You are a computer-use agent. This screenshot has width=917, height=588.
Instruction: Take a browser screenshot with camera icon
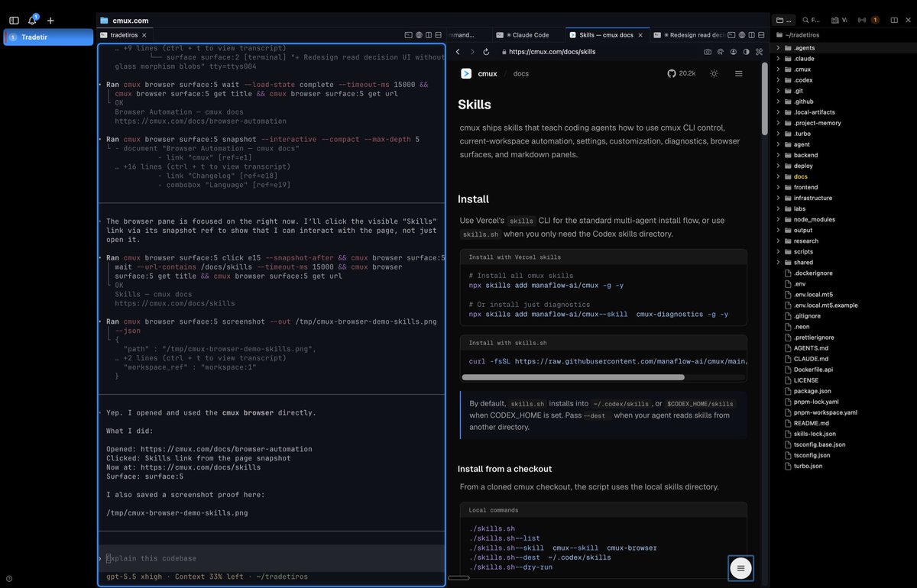(708, 52)
